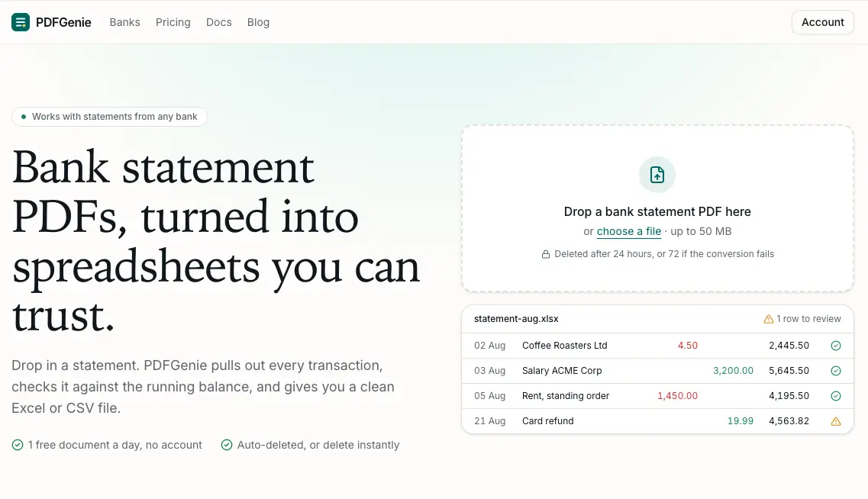
Task: Click 'Works with statements from any bank' badge
Action: 110,117
